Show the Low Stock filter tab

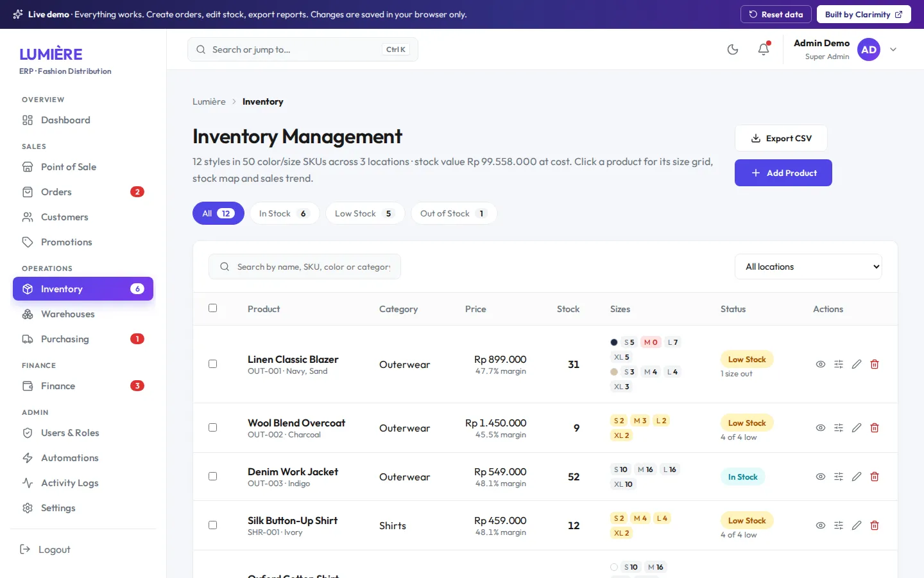coord(365,213)
